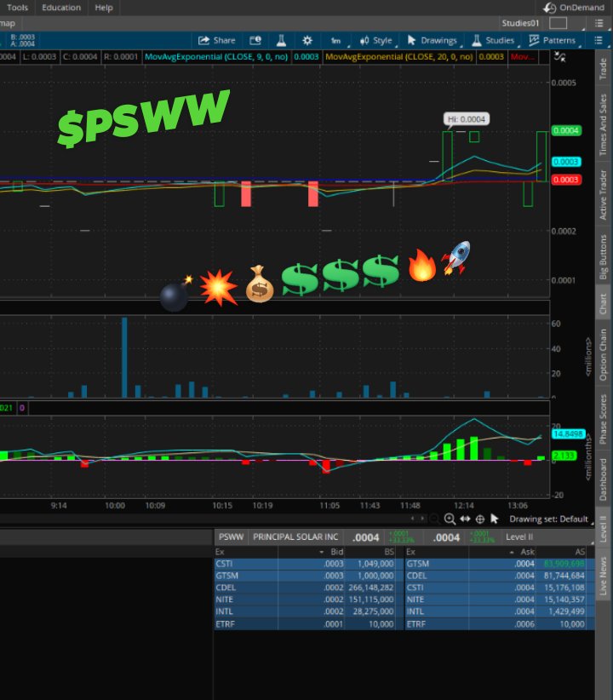
Task: Click the quote bubble icon next to Share
Action: click(x=255, y=41)
